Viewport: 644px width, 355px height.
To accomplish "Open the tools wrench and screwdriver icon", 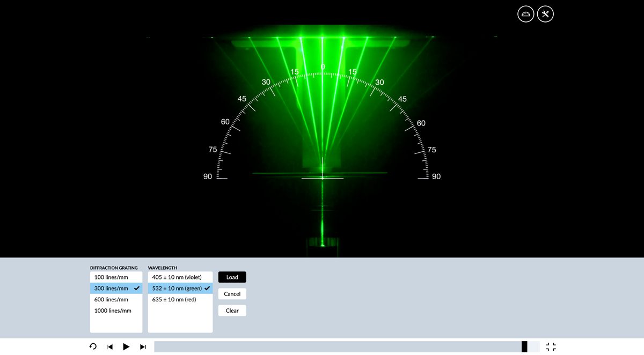I will 545,14.
